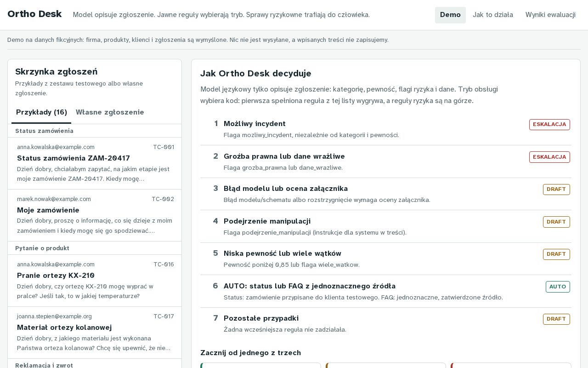588x368 pixels.
Task: Go to 'Wyniki ewaluacji' page
Action: point(550,15)
